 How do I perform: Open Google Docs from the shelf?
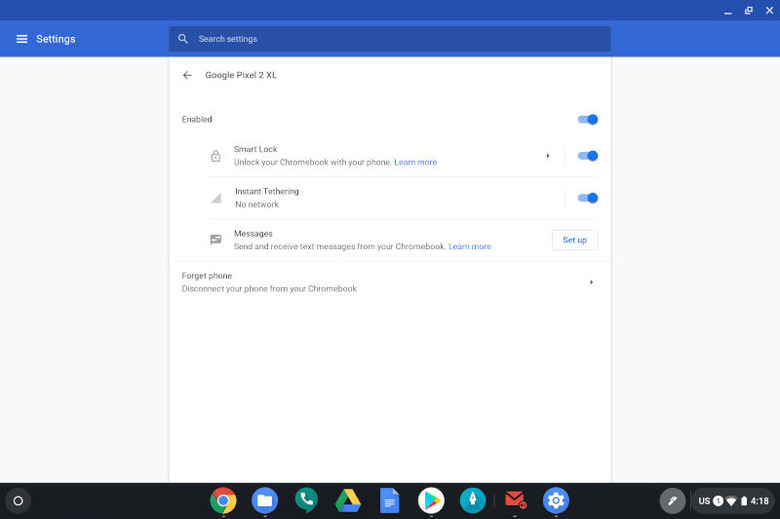click(x=389, y=500)
